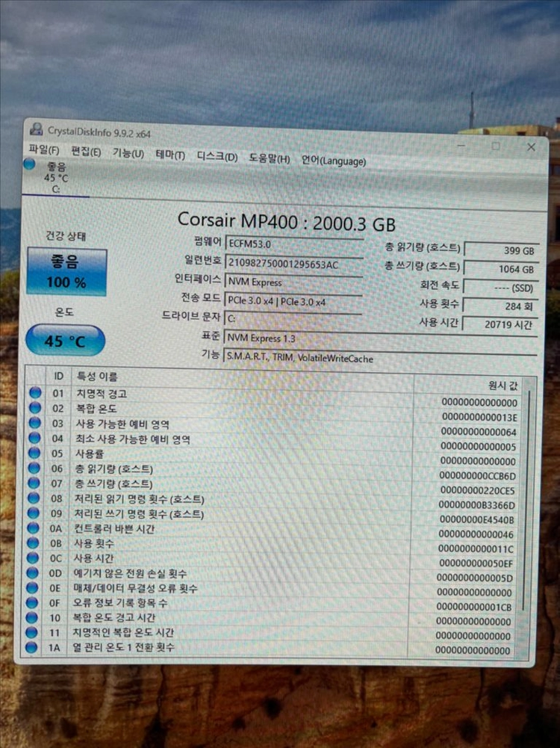Viewport: 560px width, 748px height.
Task: Click the status orb for row 05 사용률
Action: [34, 452]
